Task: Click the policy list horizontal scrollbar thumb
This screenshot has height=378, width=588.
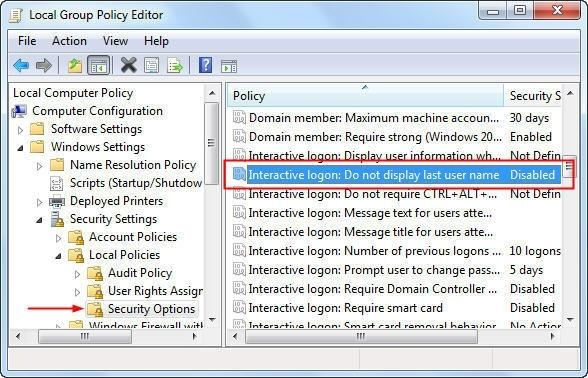Action: click(362, 336)
